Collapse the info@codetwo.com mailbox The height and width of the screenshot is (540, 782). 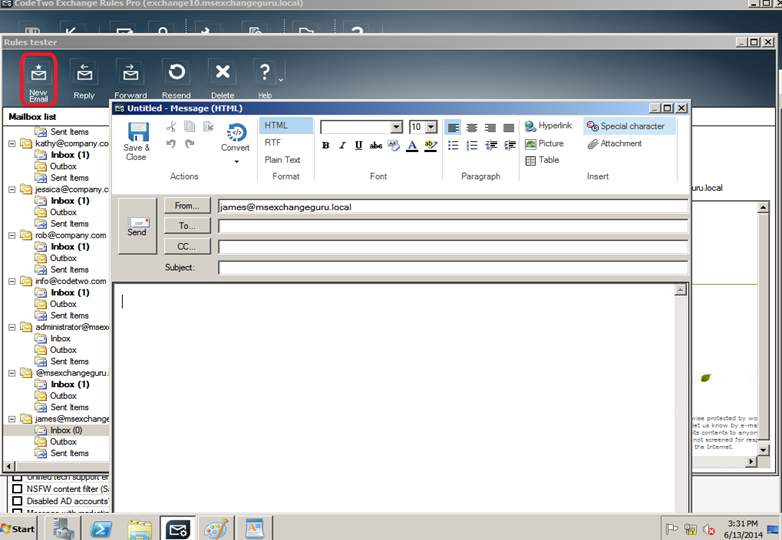(12, 281)
